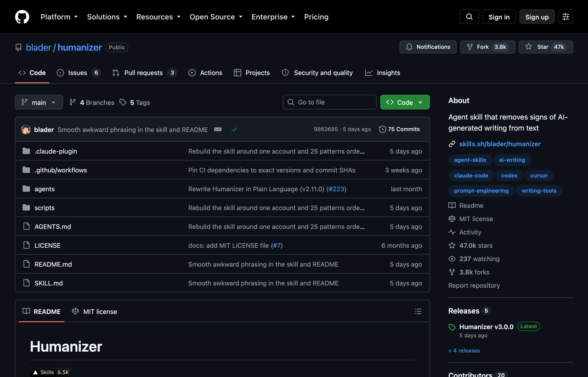This screenshot has width=588, height=377.
Task: Switch to the Pull requests tab
Action: [x=144, y=73]
